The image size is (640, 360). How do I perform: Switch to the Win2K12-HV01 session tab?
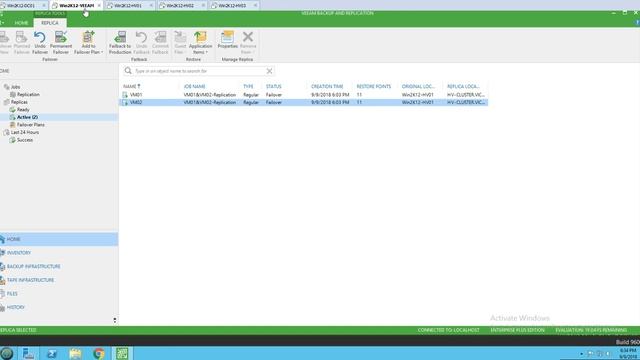coord(128,6)
